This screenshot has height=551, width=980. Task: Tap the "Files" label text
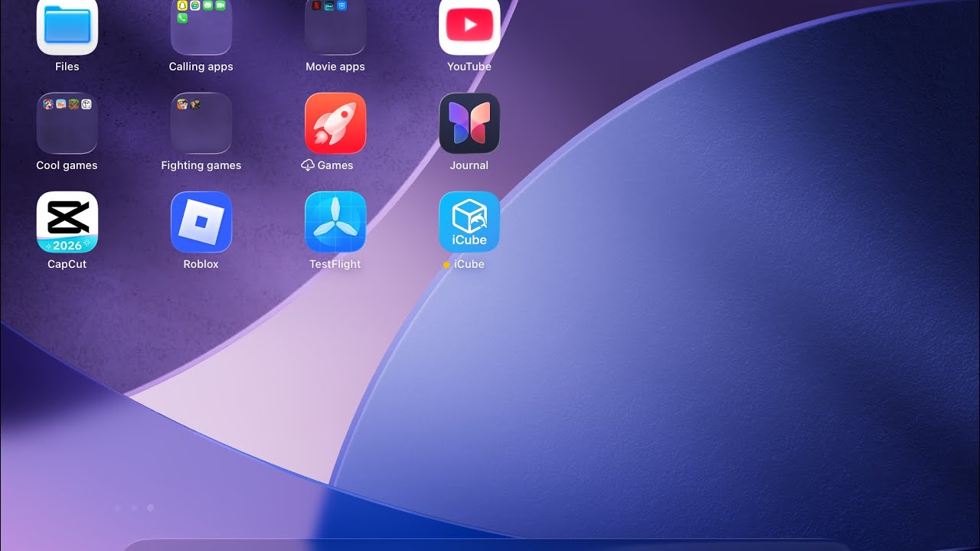(67, 67)
